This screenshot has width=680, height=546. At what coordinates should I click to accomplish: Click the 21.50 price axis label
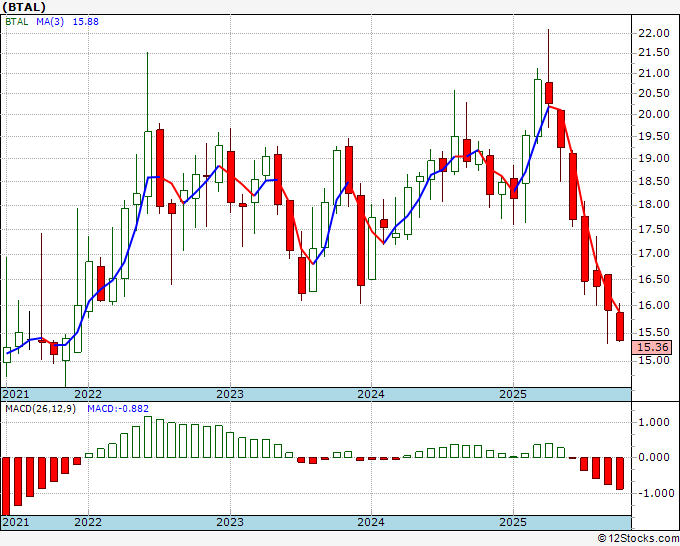coord(654,53)
